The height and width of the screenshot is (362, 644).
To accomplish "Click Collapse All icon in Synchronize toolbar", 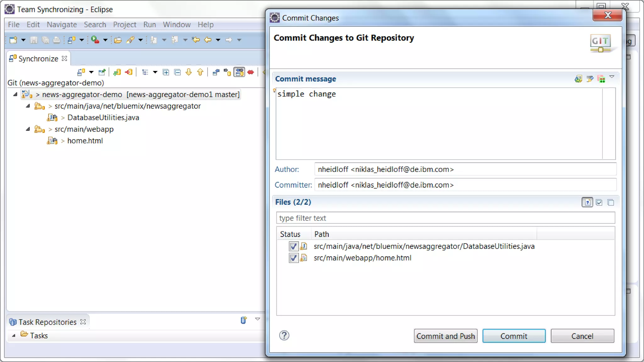I will pos(177,73).
